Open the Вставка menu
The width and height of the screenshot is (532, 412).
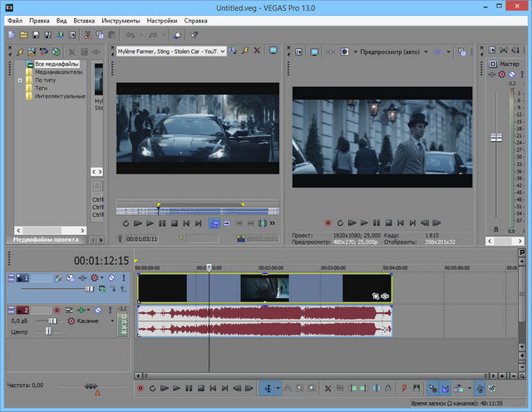coord(84,21)
